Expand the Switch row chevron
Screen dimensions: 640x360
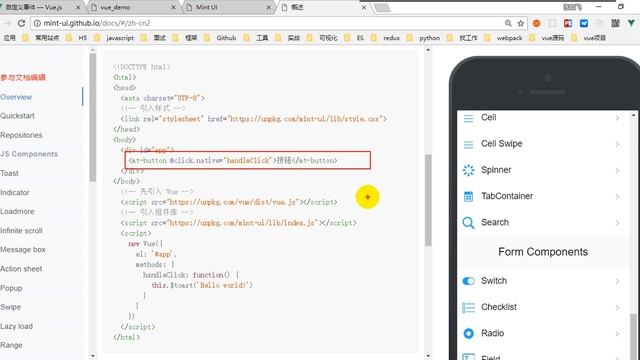[618, 281]
